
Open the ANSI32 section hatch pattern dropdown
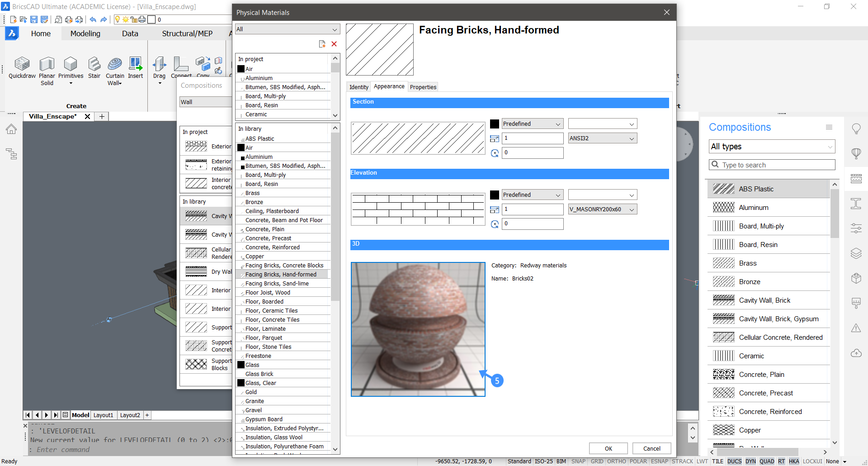pyautogui.click(x=602, y=138)
